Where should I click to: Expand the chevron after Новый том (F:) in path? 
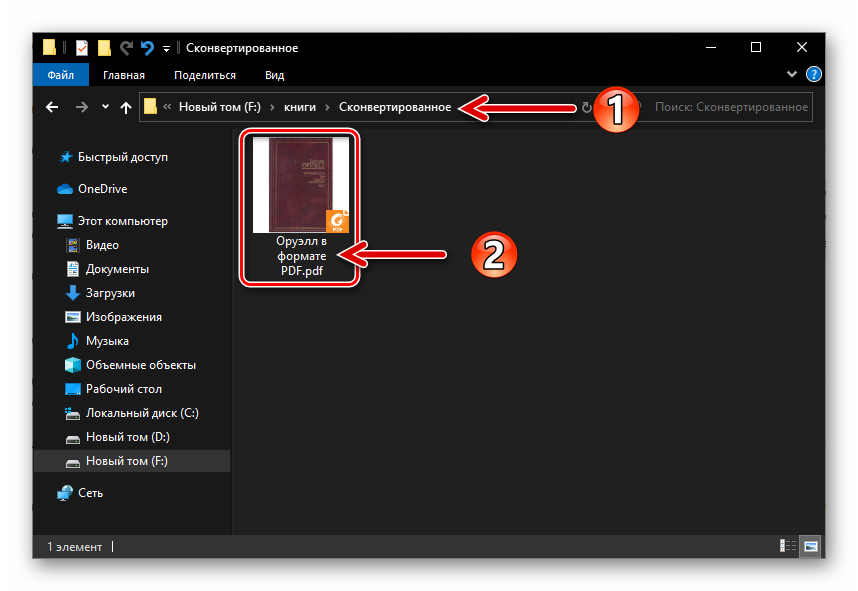pyautogui.click(x=272, y=107)
